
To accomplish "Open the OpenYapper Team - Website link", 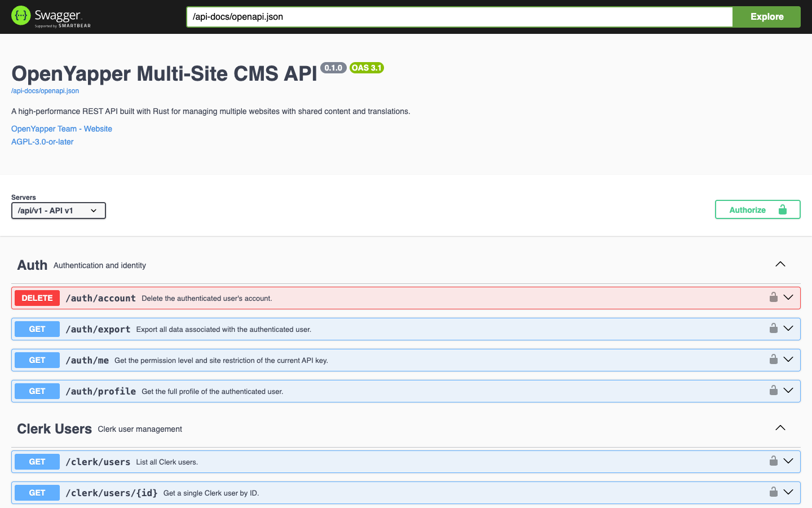I will tap(61, 129).
